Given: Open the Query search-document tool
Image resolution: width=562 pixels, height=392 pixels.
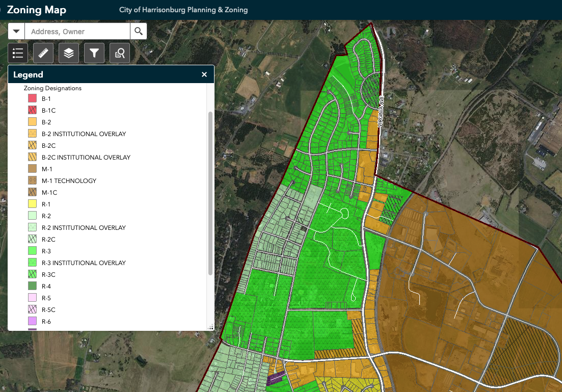Looking at the screenshot, I should click(x=120, y=53).
